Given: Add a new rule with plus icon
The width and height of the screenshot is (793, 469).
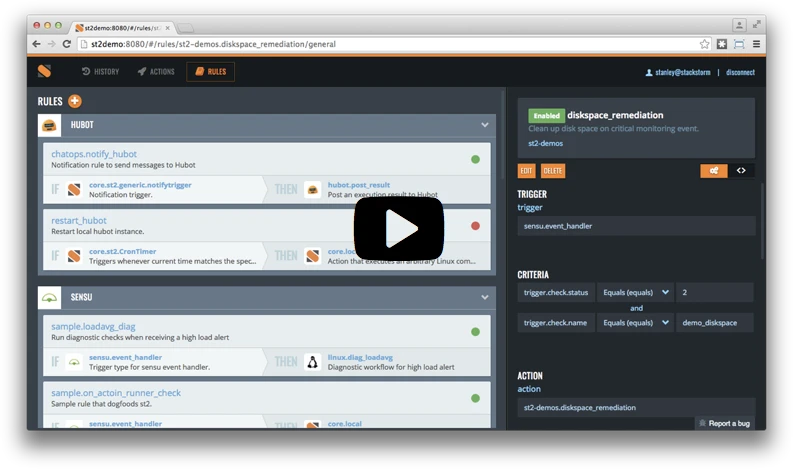Looking at the screenshot, I should click(x=75, y=101).
